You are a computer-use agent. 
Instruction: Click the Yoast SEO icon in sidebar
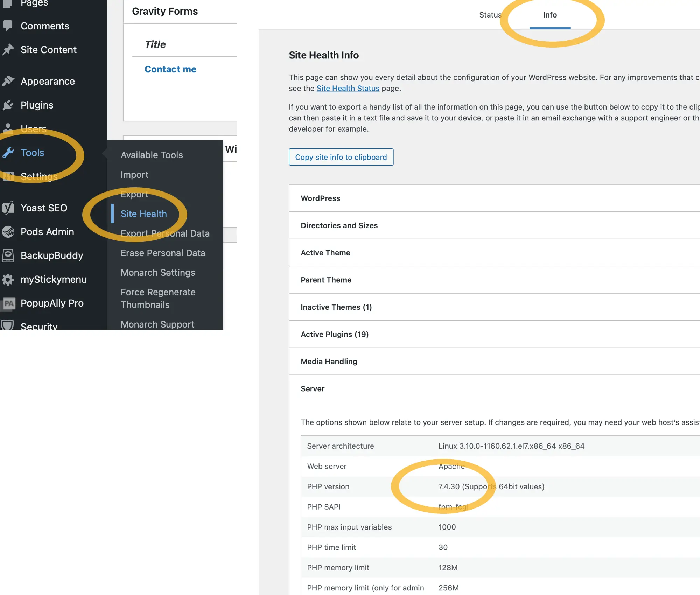[x=9, y=208]
